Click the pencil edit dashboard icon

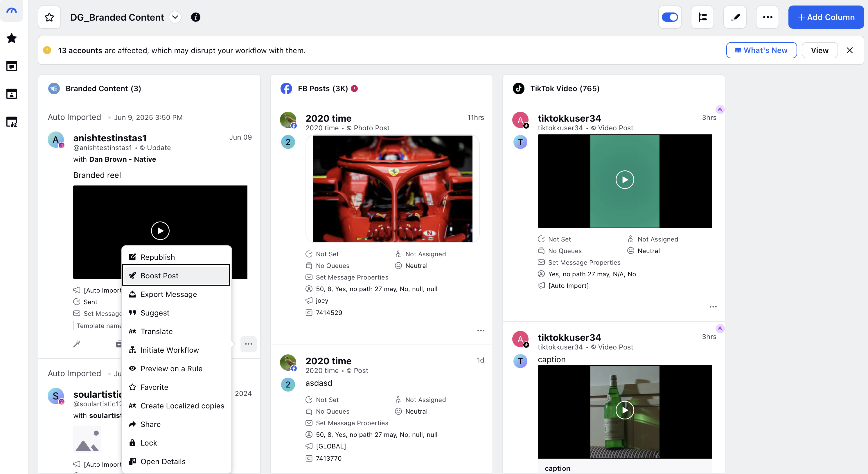[x=735, y=17]
